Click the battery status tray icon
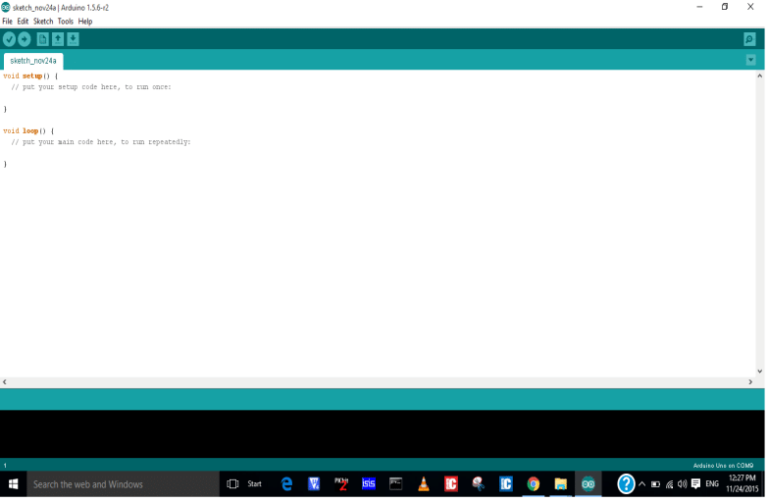 (655, 484)
